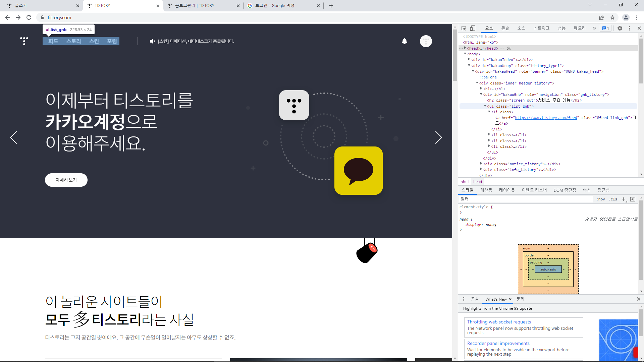Viewport: 644px width, 362px height.
Task: Switch to the 네트워크 DevTools tab
Action: (x=541, y=28)
